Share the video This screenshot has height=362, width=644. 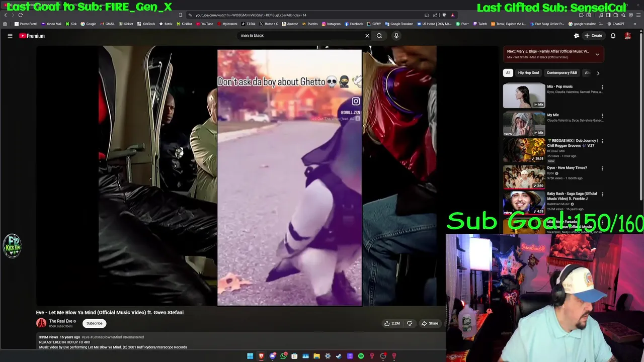pos(430,323)
